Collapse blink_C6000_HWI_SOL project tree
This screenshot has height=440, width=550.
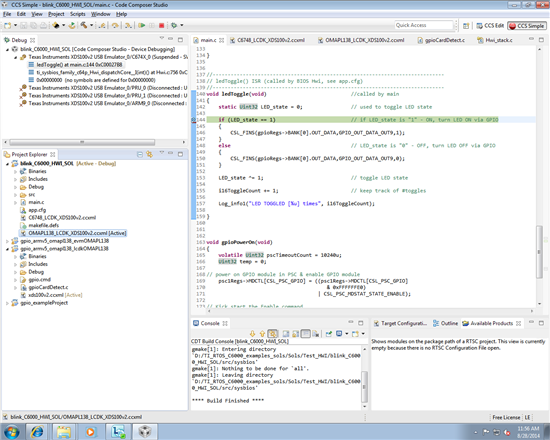(x=7, y=164)
